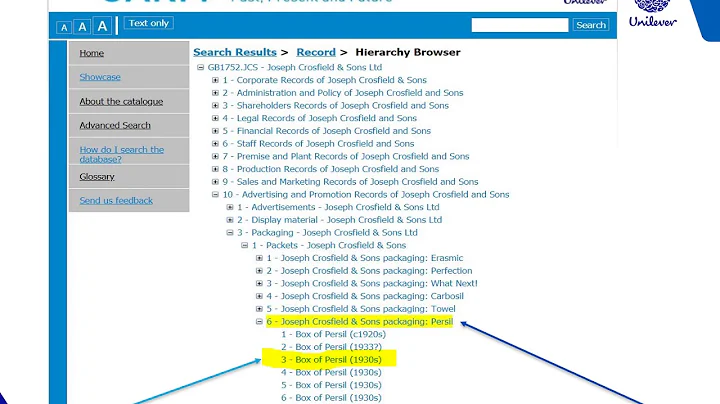Screen dimensions: 720x404
Task: Expand 2 - Administration and Policy node
Action: 215,93
